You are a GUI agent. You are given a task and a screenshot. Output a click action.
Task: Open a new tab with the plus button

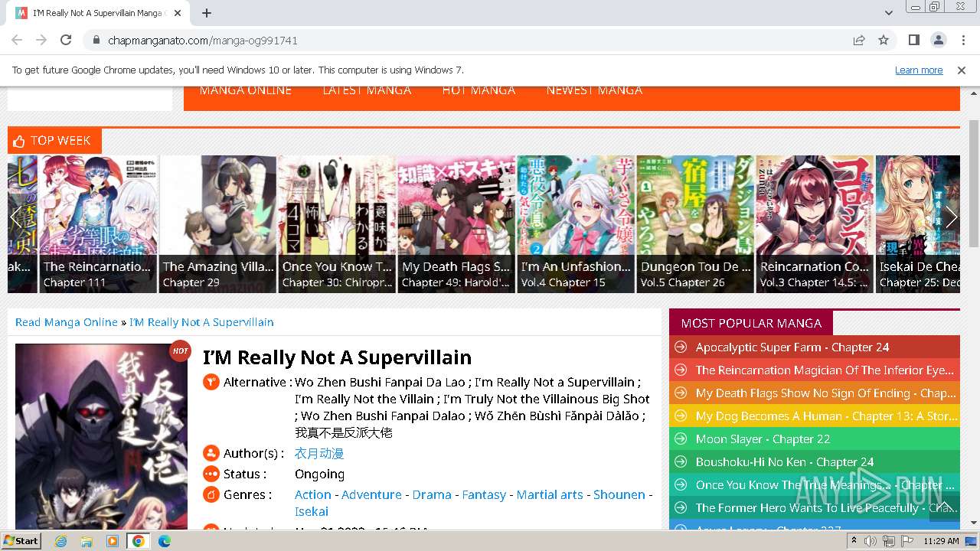[x=207, y=13]
